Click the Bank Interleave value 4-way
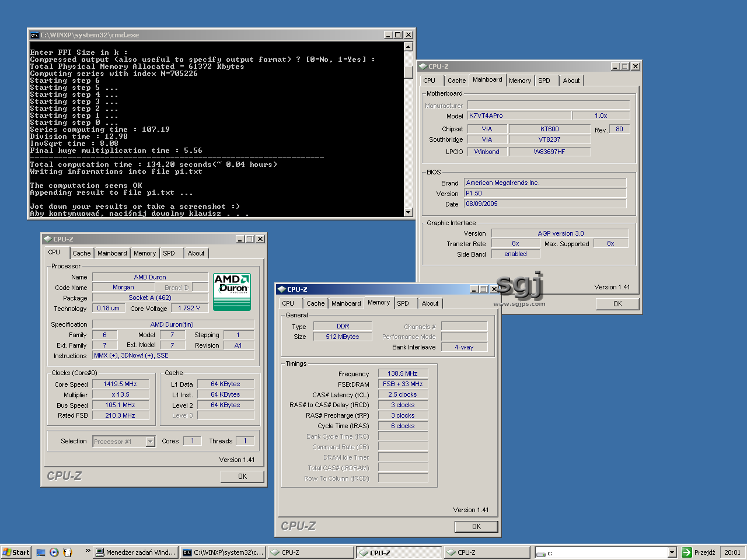This screenshot has width=747, height=560. 464,347
